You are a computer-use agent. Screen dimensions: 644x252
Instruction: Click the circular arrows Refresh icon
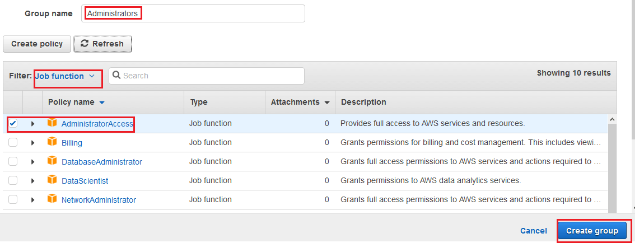click(x=85, y=44)
